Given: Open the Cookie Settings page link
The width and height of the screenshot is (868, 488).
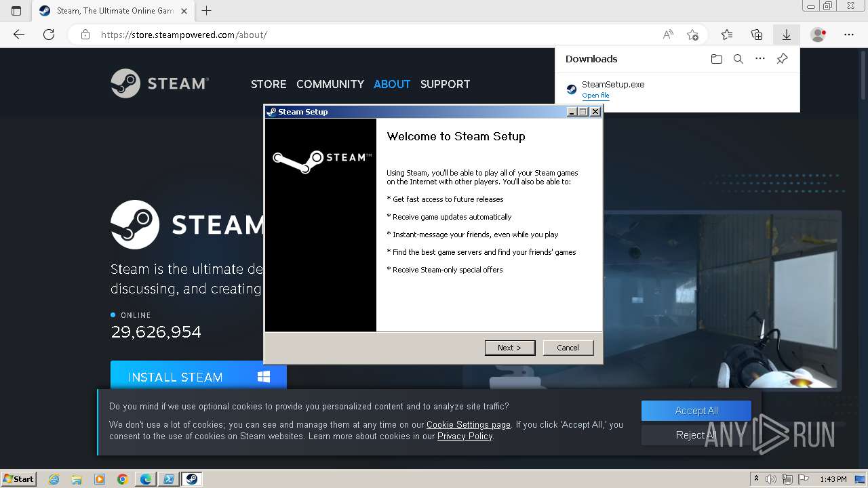Looking at the screenshot, I should (x=469, y=425).
